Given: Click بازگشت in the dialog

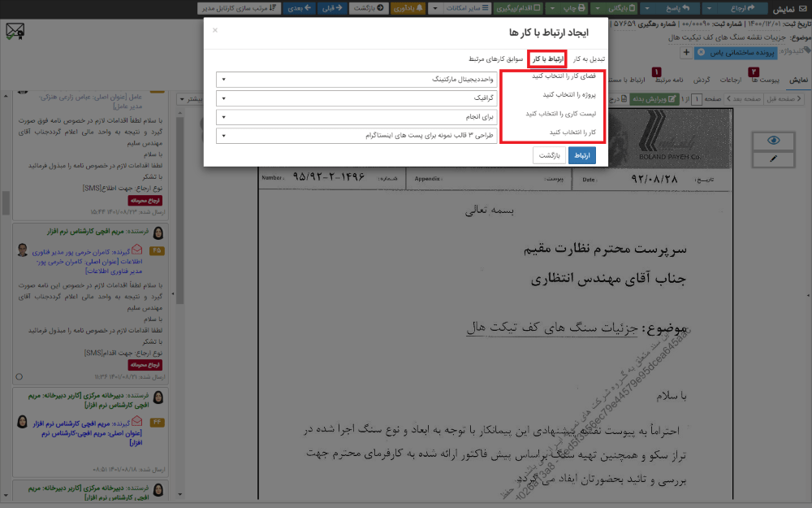Looking at the screenshot, I should pyautogui.click(x=548, y=154).
